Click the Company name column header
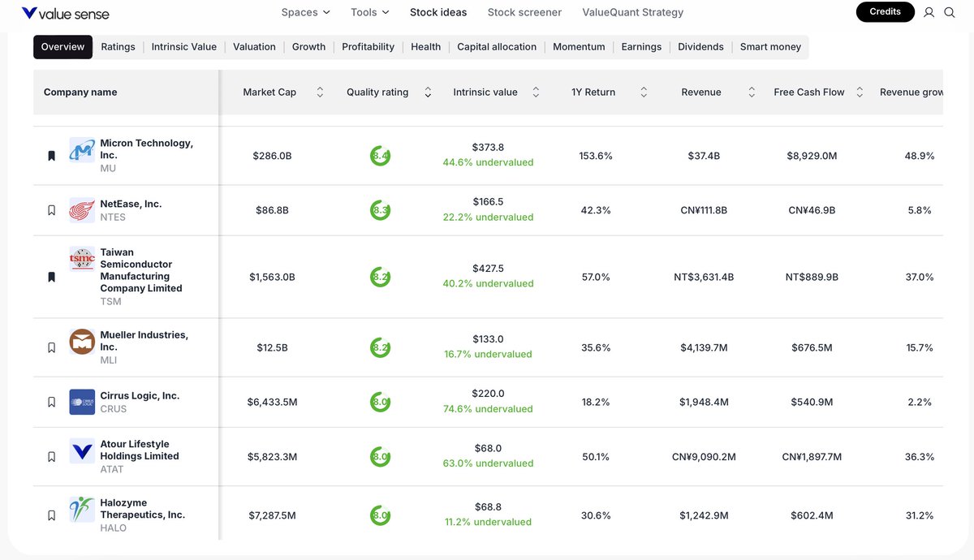The height and width of the screenshot is (560, 974). (80, 93)
